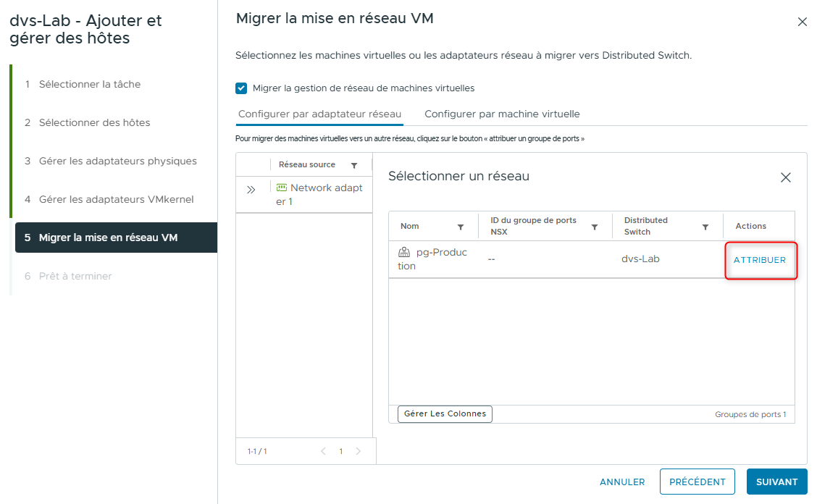
Task: Open the Distributed Switch column filter dropdown
Action: pos(705,226)
